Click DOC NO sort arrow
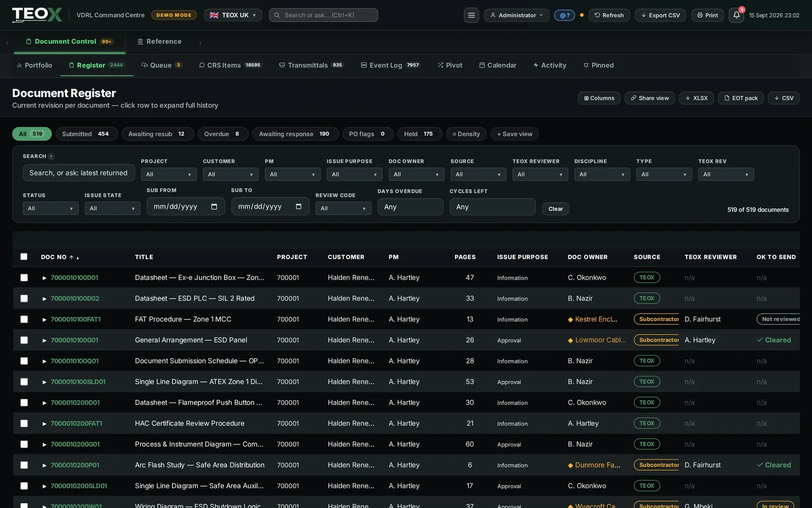 click(72, 257)
